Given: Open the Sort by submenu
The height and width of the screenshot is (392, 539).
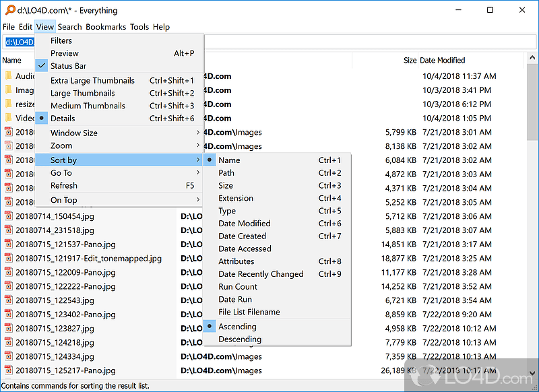Looking at the screenshot, I should coord(119,160).
